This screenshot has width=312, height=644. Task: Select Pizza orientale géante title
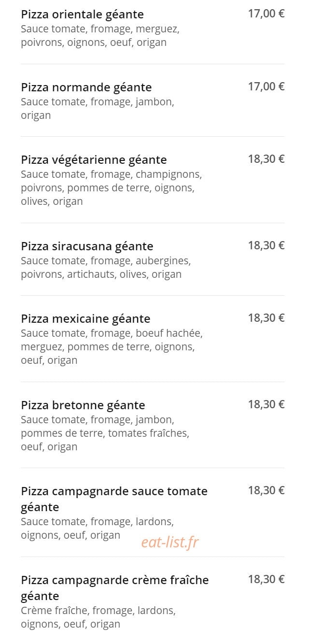82,14
